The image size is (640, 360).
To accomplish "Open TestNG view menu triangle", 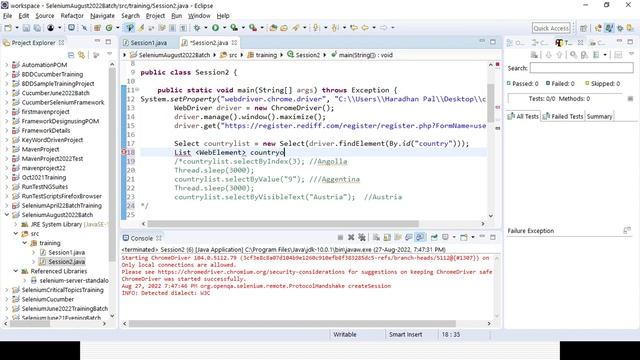I will pos(631,55).
